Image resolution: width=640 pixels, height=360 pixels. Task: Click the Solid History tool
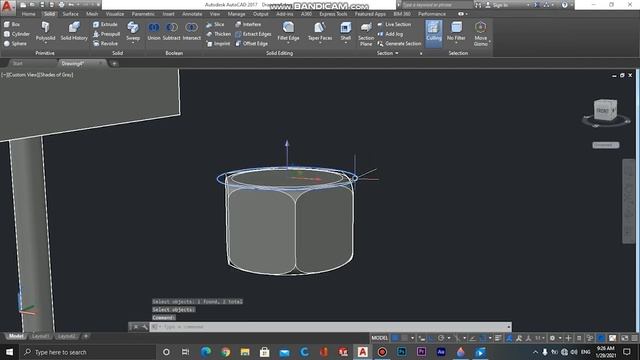click(74, 31)
